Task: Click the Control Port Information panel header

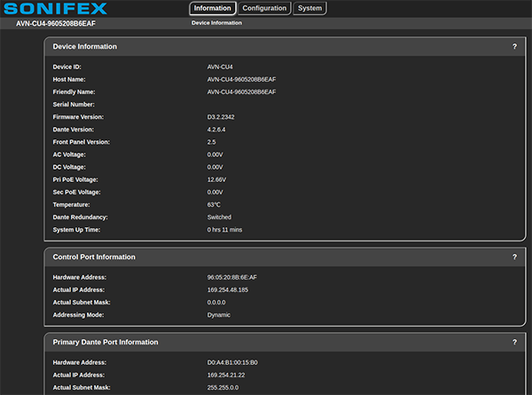Action: click(x=285, y=257)
